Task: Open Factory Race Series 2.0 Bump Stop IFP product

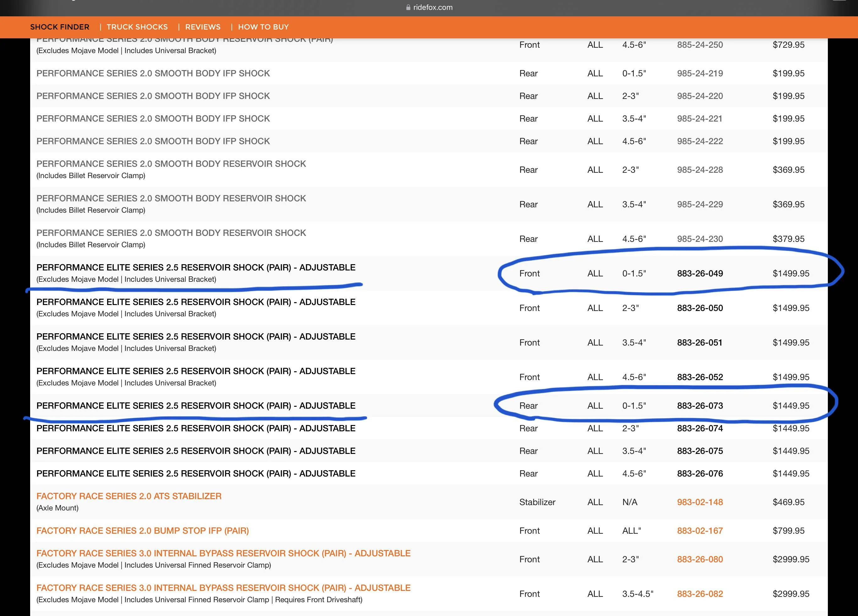Action: 143,531
